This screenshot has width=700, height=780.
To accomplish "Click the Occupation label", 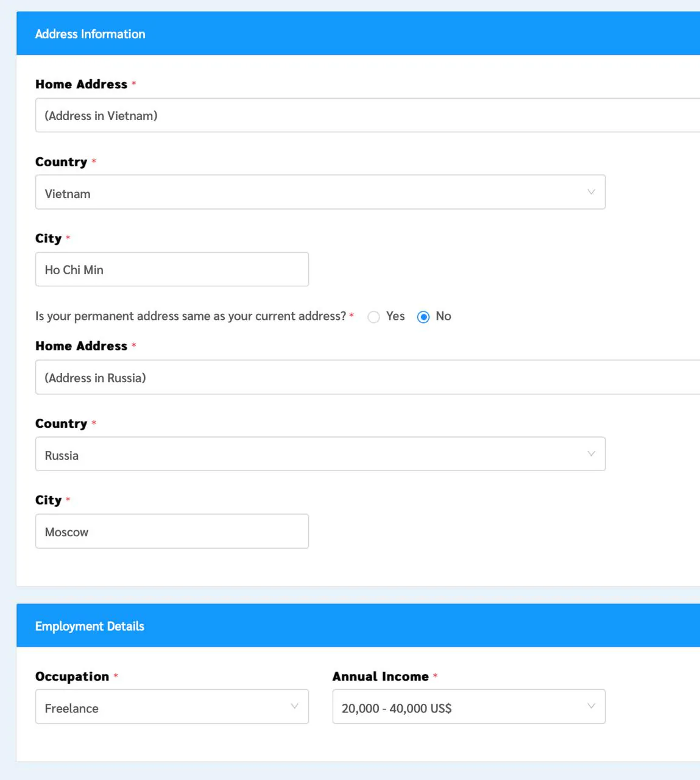I will [72, 676].
